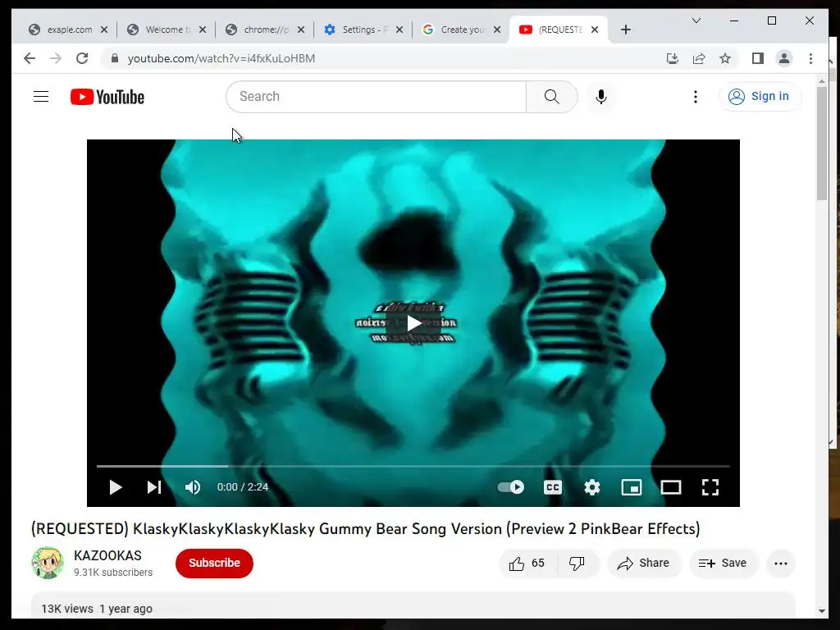The width and height of the screenshot is (840, 630).
Task: Open the KAZOOKAS channel avatar
Action: [x=48, y=563]
